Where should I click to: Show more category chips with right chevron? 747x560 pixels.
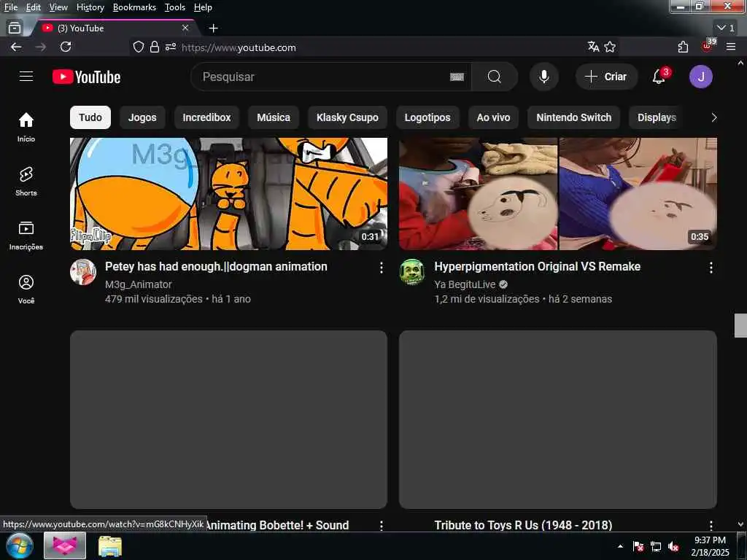(713, 117)
